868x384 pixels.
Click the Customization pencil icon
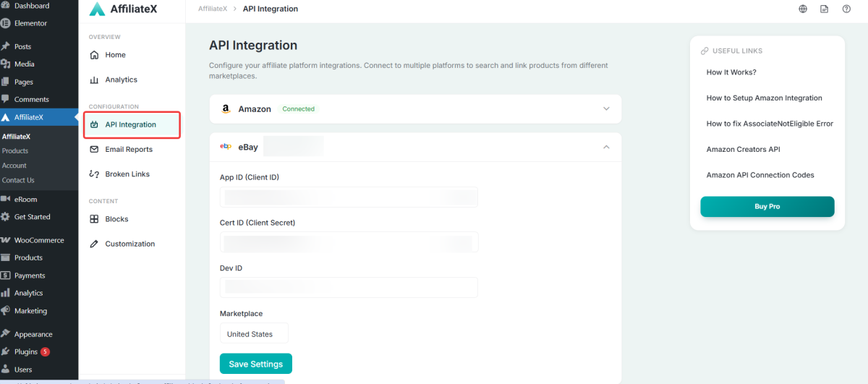(x=94, y=244)
